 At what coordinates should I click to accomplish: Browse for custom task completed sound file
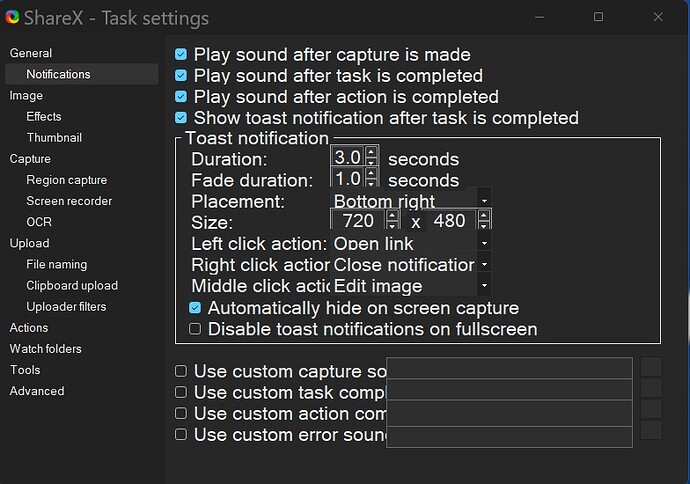pos(651,388)
